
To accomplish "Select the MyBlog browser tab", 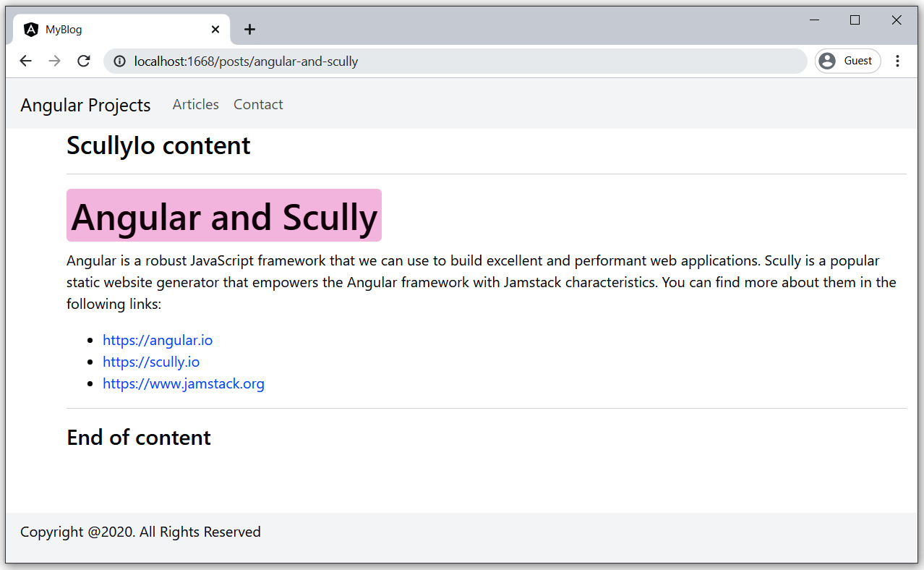I will coord(121,30).
